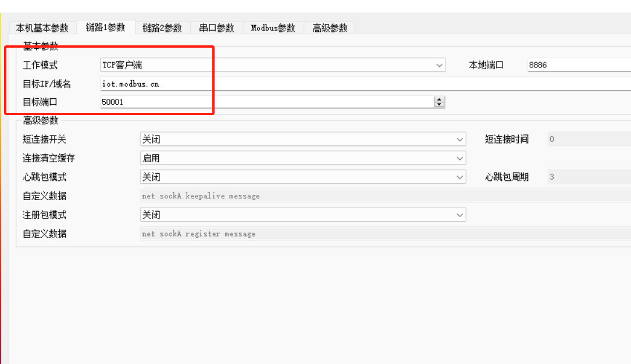Select the 链路2参数 tab
This screenshot has width=631, height=364.
(162, 27)
